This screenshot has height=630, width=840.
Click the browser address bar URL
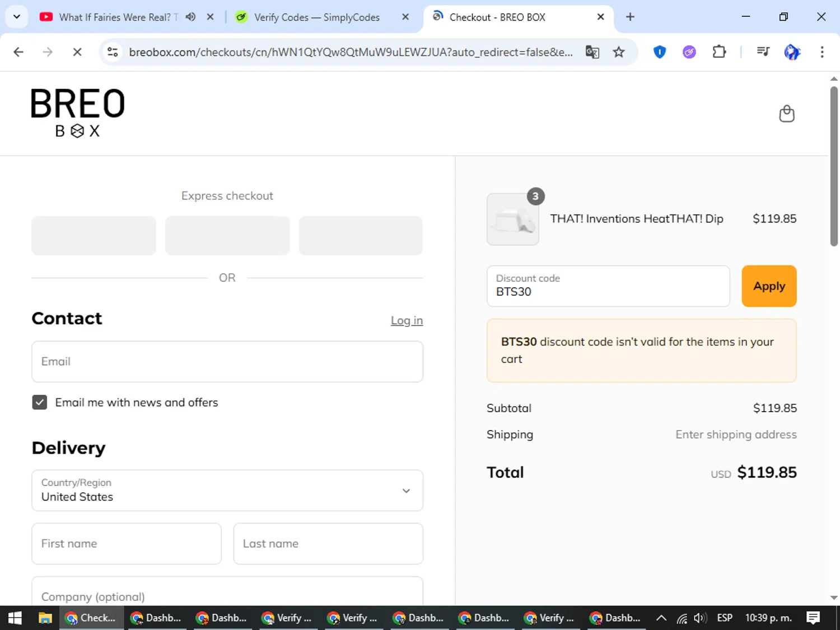(351, 52)
